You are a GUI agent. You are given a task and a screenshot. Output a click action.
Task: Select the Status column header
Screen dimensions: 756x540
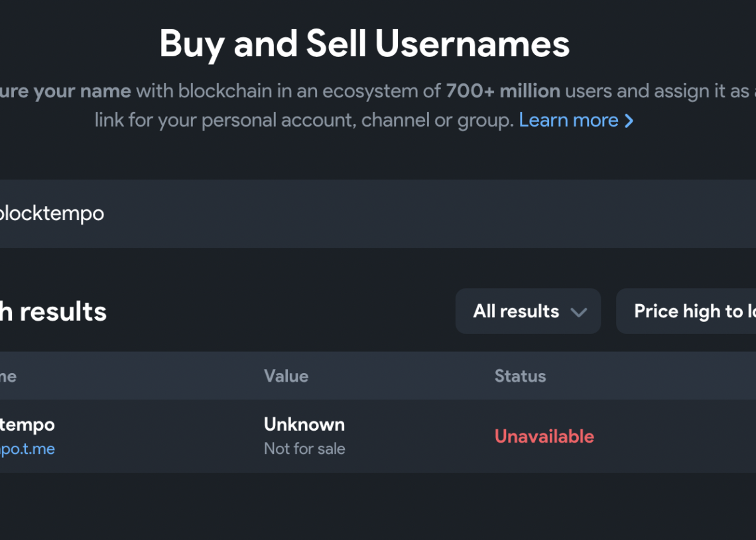pos(520,376)
